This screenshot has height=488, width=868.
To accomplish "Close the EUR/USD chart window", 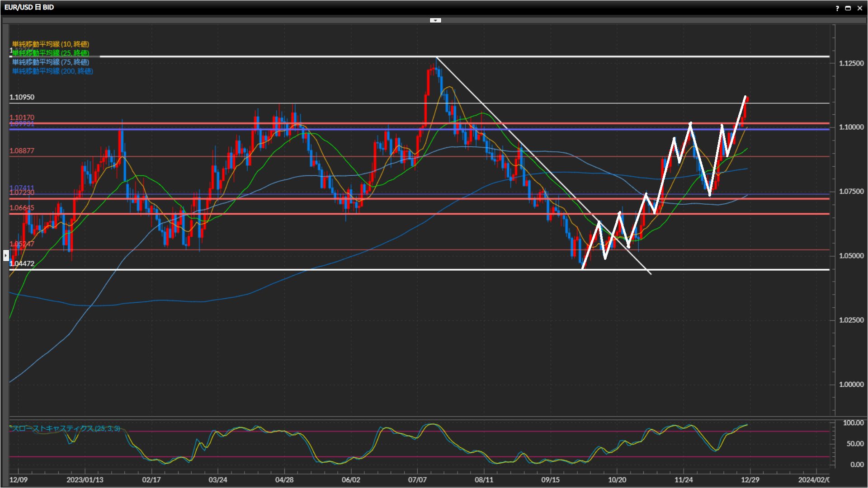I will pyautogui.click(x=860, y=8).
